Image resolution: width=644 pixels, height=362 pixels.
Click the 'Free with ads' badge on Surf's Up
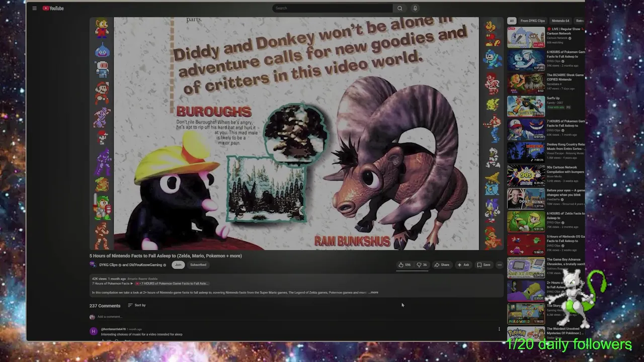(555, 108)
